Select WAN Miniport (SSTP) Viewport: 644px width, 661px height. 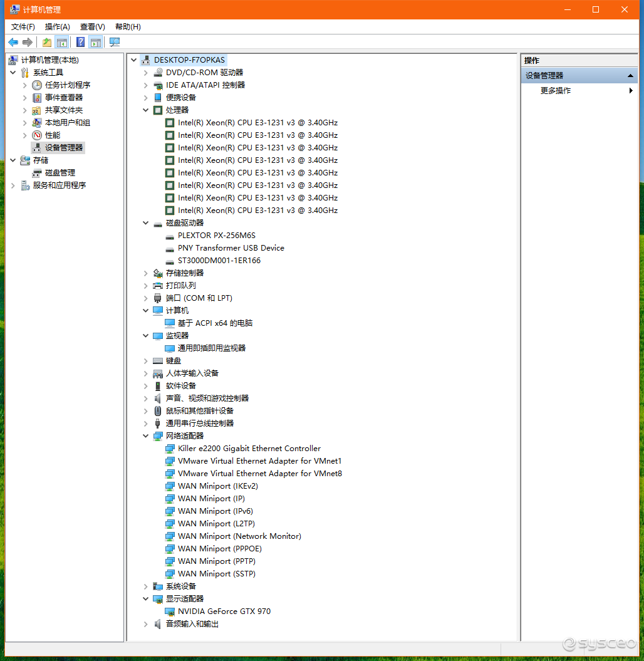click(217, 574)
